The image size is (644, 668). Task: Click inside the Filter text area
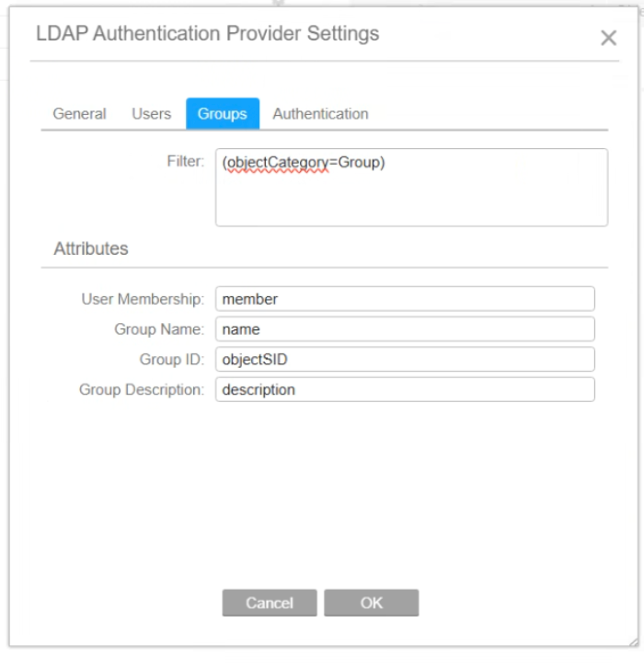pyautogui.click(x=411, y=188)
